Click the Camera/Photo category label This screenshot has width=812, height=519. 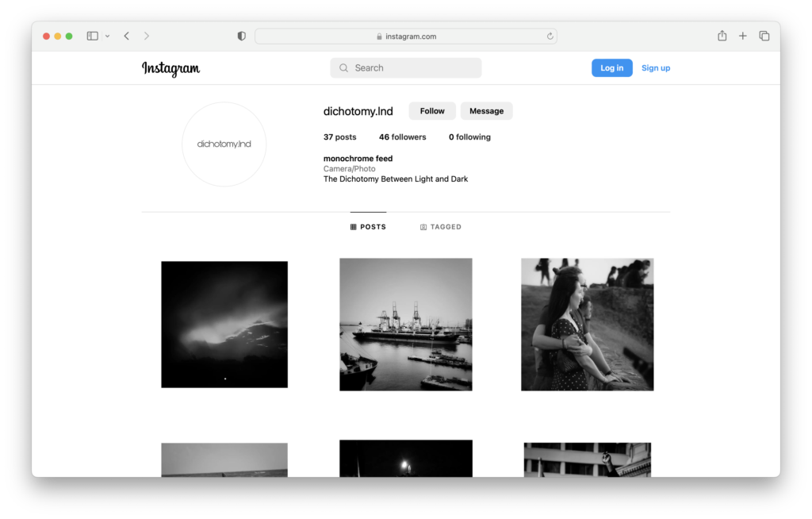click(350, 168)
